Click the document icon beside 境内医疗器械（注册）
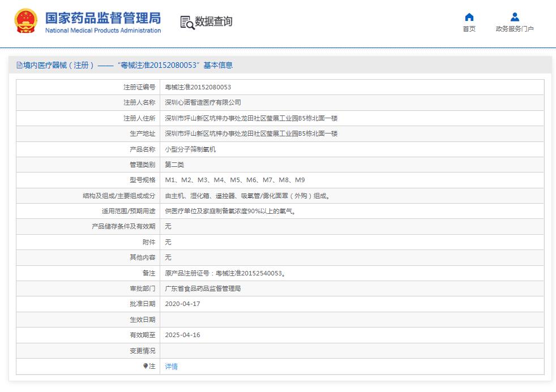 tap(19, 66)
